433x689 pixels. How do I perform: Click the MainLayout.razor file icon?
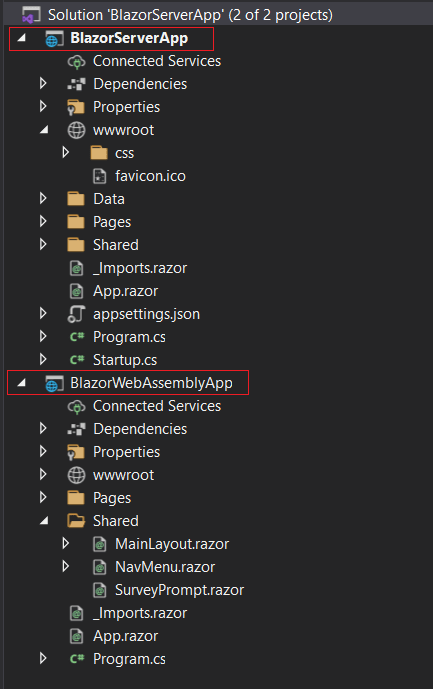(x=100, y=544)
